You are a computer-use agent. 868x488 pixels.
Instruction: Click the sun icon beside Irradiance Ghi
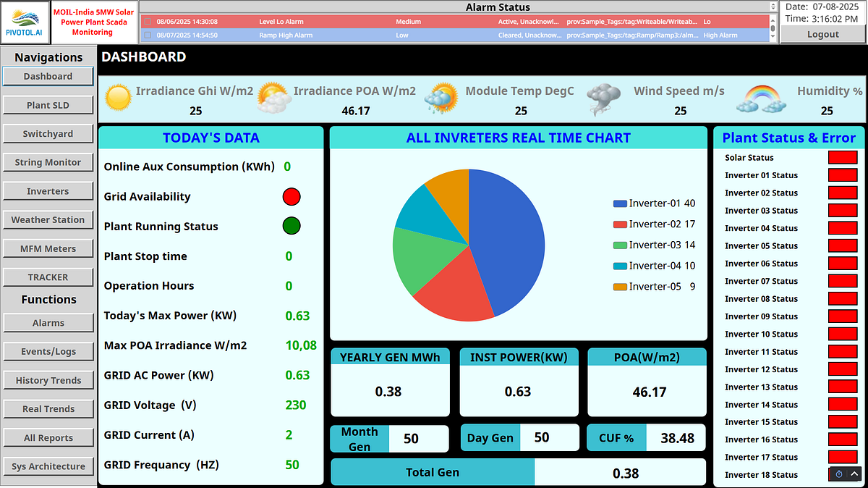(118, 98)
